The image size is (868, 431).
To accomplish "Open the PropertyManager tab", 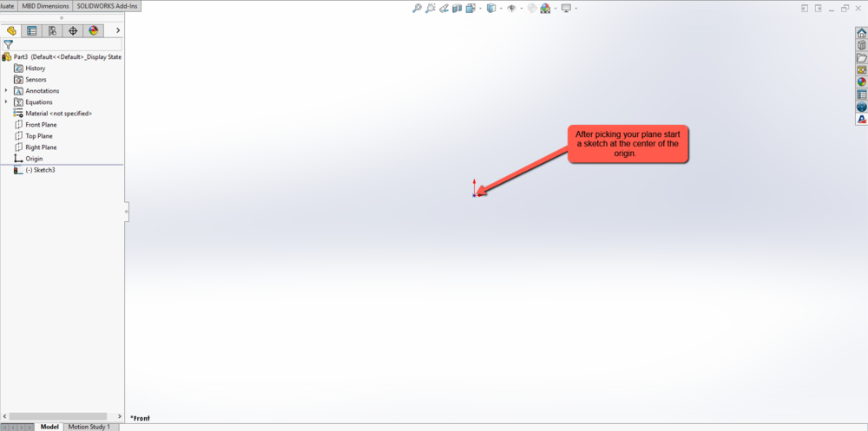I will pos(32,30).
